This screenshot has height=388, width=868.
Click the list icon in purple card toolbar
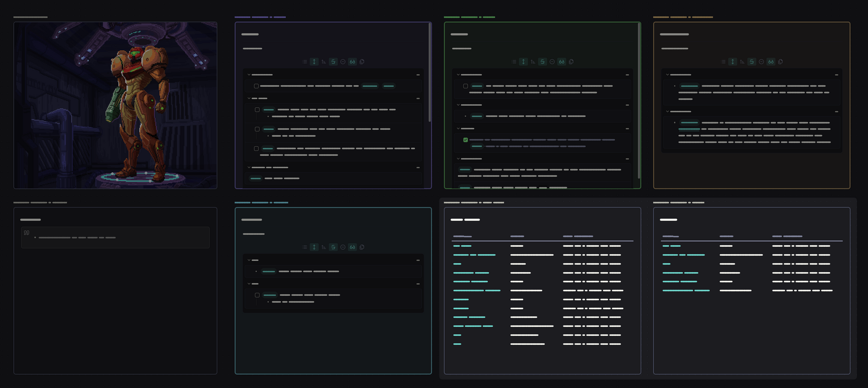[305, 62]
